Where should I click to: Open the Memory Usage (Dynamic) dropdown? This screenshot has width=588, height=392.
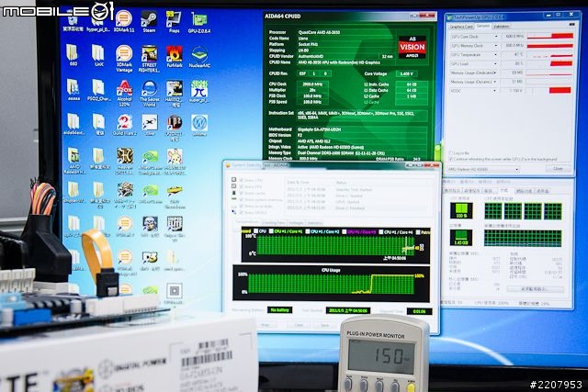[x=496, y=82]
